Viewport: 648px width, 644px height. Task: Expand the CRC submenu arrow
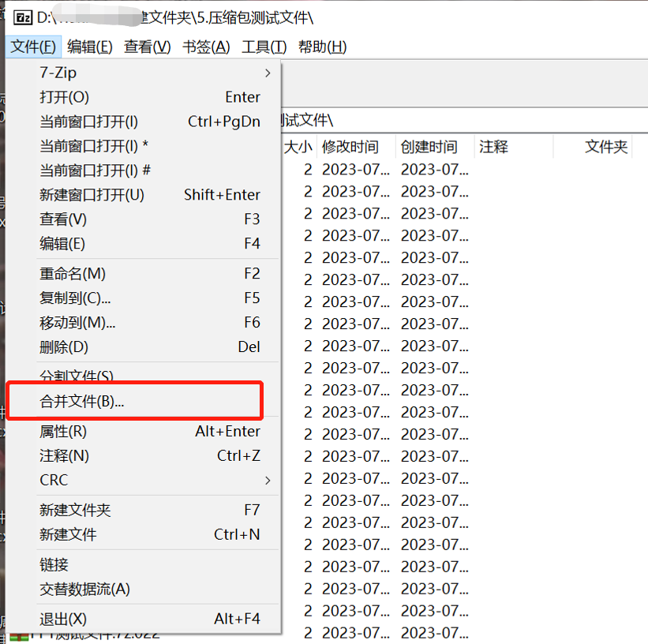tap(268, 481)
